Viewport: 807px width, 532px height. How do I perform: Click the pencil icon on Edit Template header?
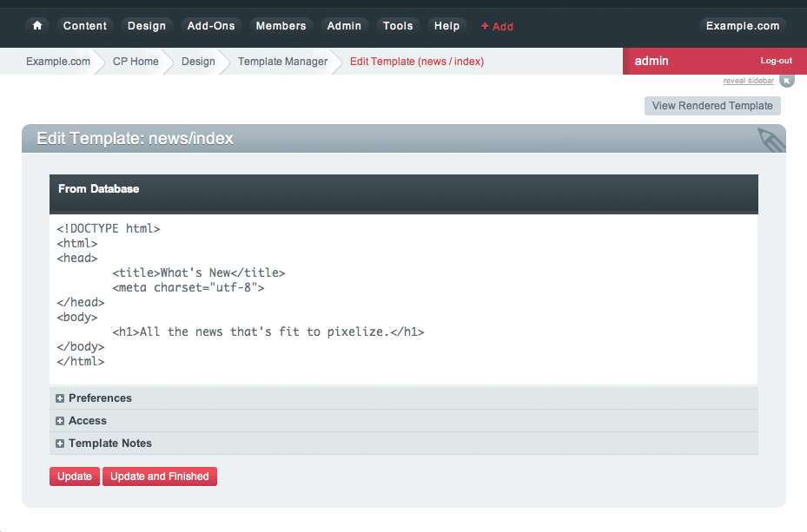(x=770, y=139)
